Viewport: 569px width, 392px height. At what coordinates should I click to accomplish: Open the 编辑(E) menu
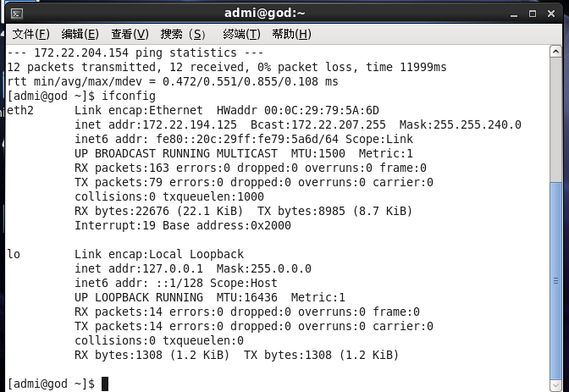[80, 34]
